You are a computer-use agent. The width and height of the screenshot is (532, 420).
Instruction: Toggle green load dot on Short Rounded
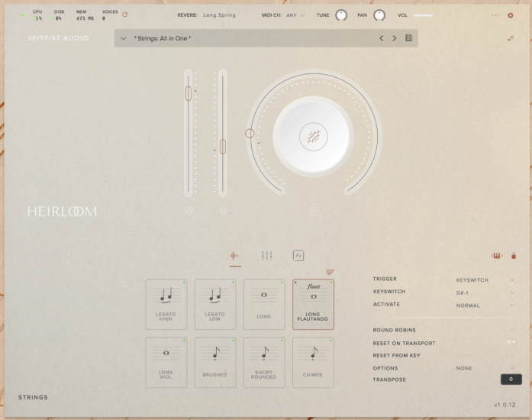point(282,341)
